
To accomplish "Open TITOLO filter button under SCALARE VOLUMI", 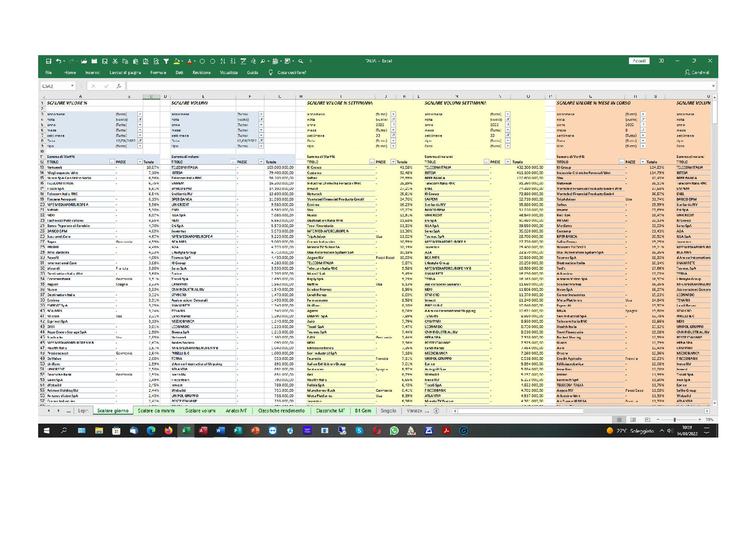I will [233, 162].
